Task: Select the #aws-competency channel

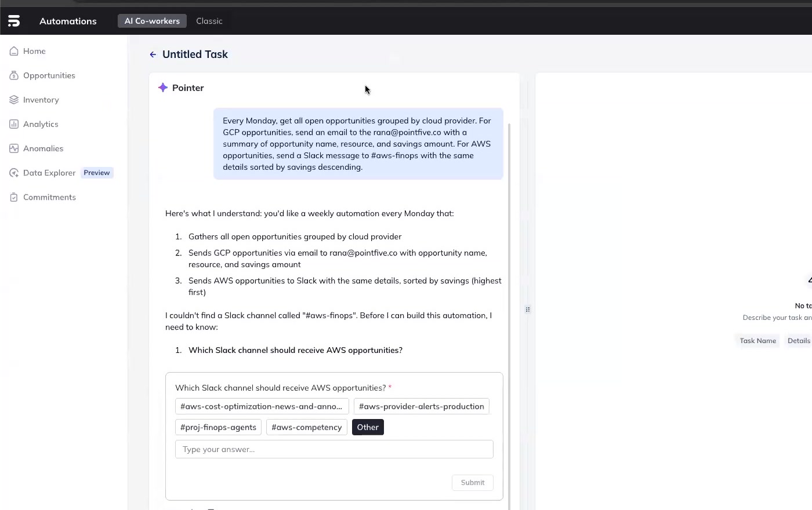Action: 306,427
